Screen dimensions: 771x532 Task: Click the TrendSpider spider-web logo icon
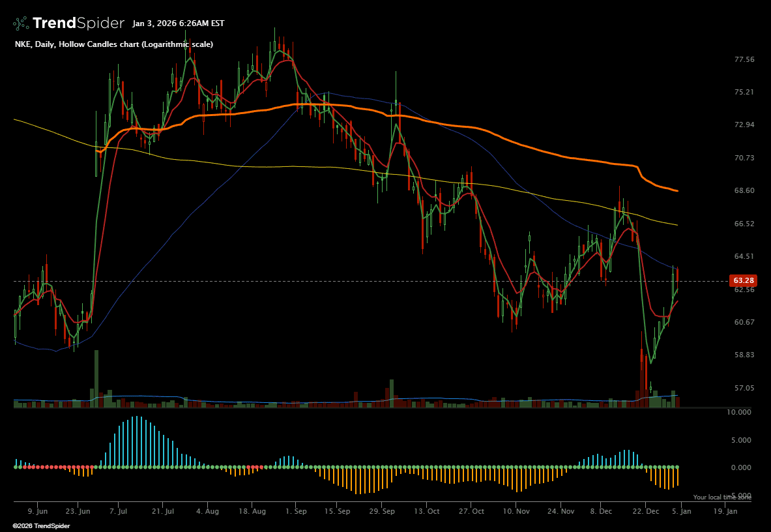click(21, 23)
